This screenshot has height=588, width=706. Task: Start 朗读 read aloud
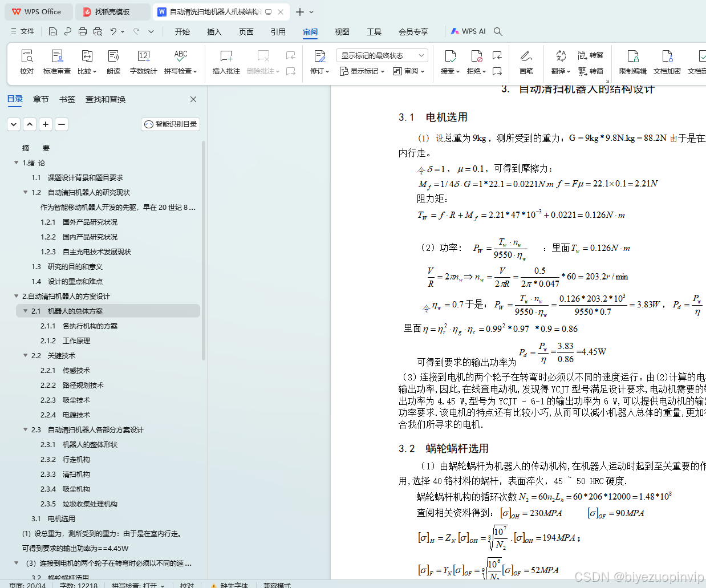[x=113, y=62]
